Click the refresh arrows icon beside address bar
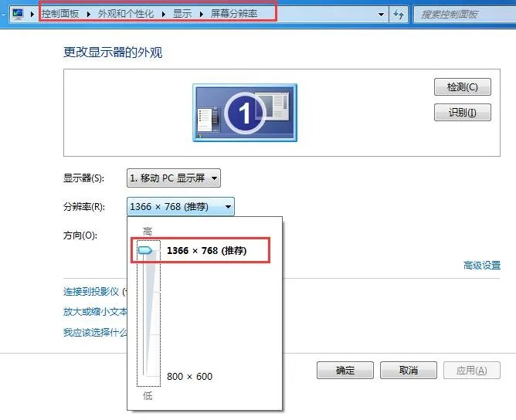Viewport: 516px width, 420px height. 399,14
